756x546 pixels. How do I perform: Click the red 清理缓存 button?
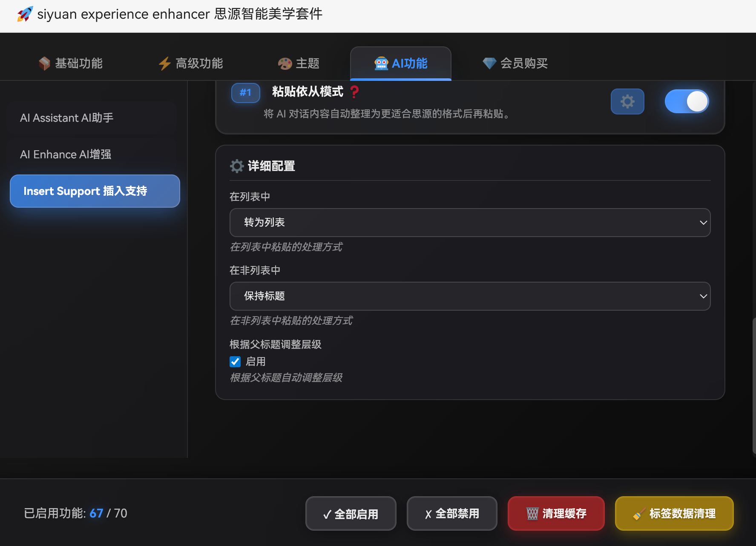[x=556, y=514]
